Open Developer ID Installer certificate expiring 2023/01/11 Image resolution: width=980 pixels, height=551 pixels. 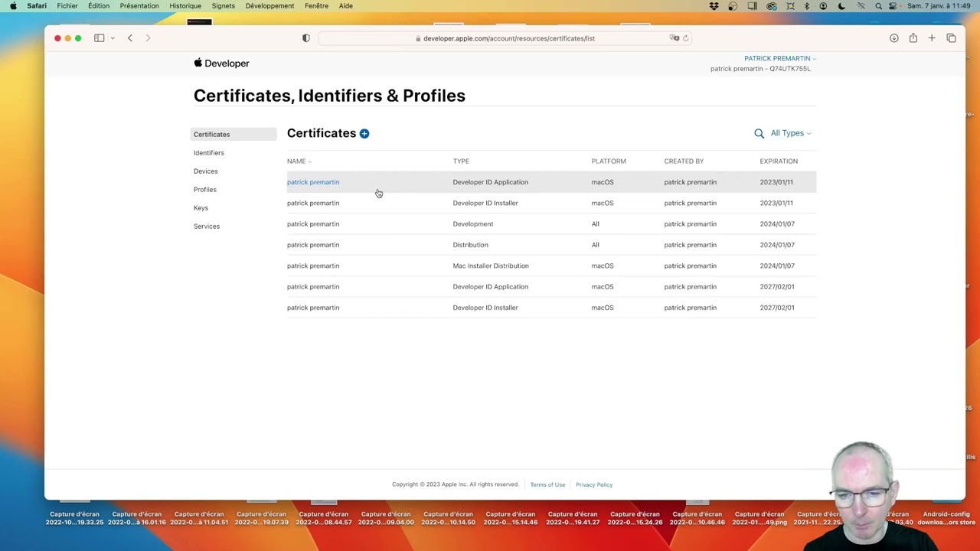[551, 203]
